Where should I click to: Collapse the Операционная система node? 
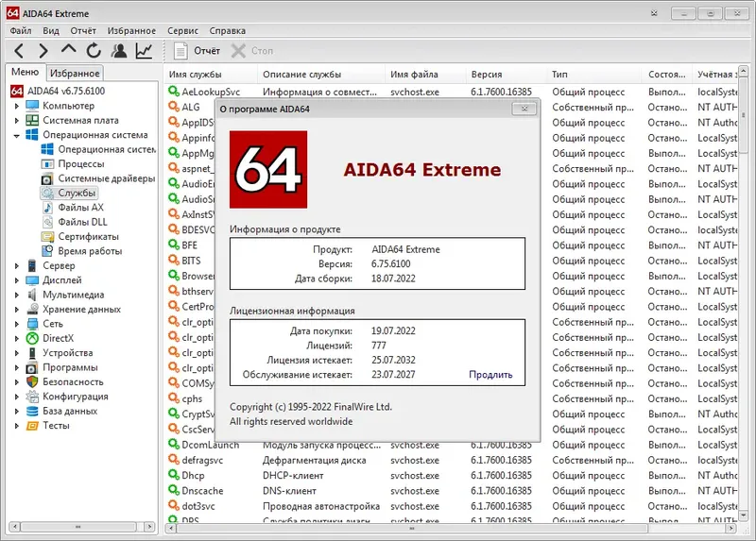tap(17, 135)
